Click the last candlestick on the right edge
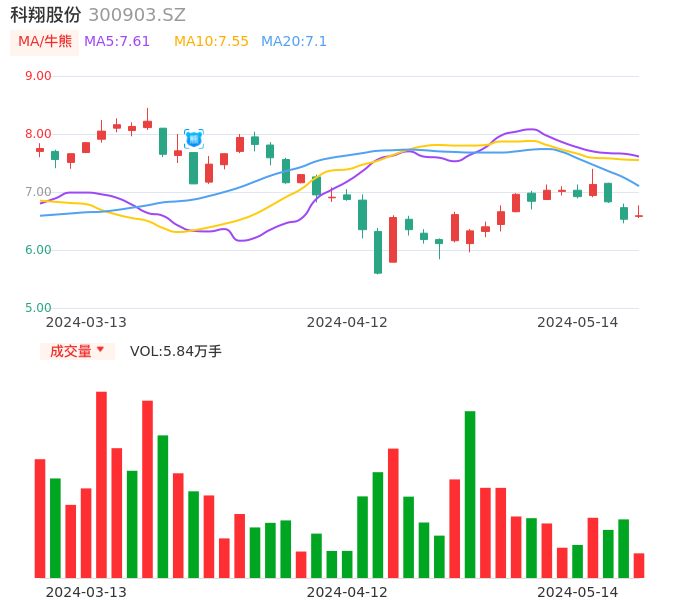 (639, 214)
